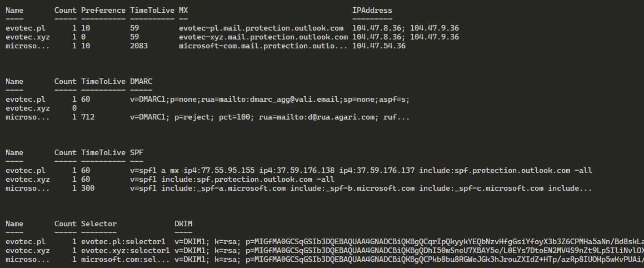Viewport: 644px width, 268px height.
Task: Click the 712 TimeToLive value
Action: click(88, 117)
